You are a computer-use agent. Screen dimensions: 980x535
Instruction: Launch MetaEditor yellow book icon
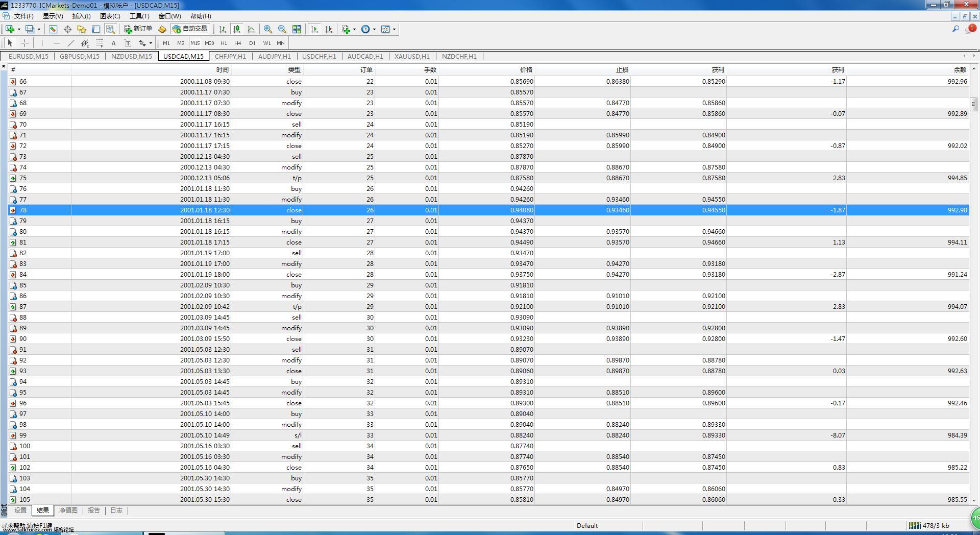[162, 29]
